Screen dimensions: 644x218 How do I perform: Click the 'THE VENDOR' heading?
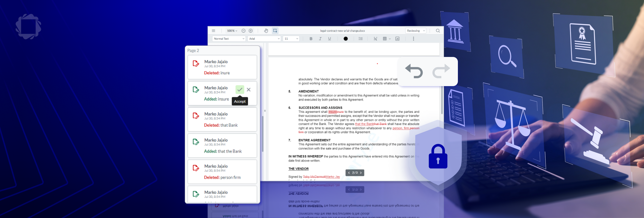[x=299, y=169]
